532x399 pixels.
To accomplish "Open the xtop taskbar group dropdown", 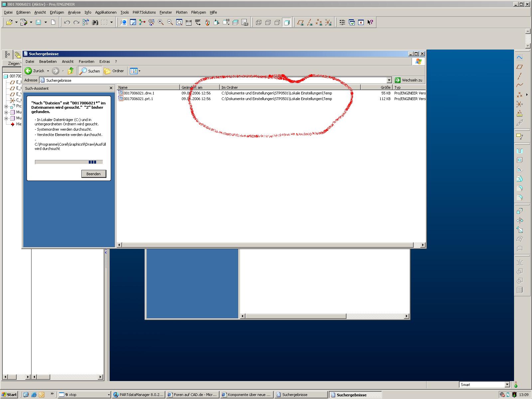I will (x=108, y=395).
